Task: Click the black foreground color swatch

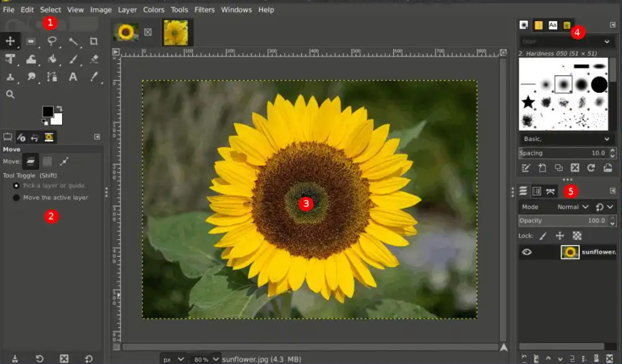Action: tap(47, 112)
